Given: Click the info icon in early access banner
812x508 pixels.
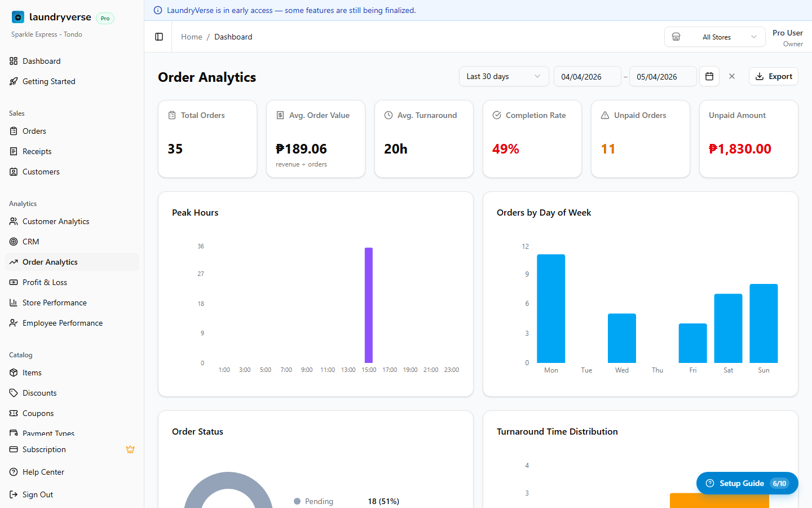Looking at the screenshot, I should 158,10.
